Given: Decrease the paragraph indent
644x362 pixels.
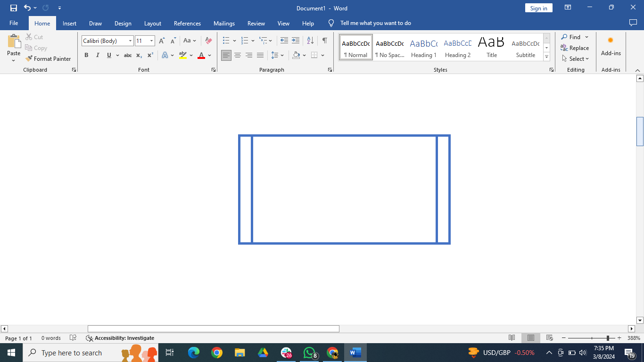Looking at the screenshot, I should tap(284, 41).
